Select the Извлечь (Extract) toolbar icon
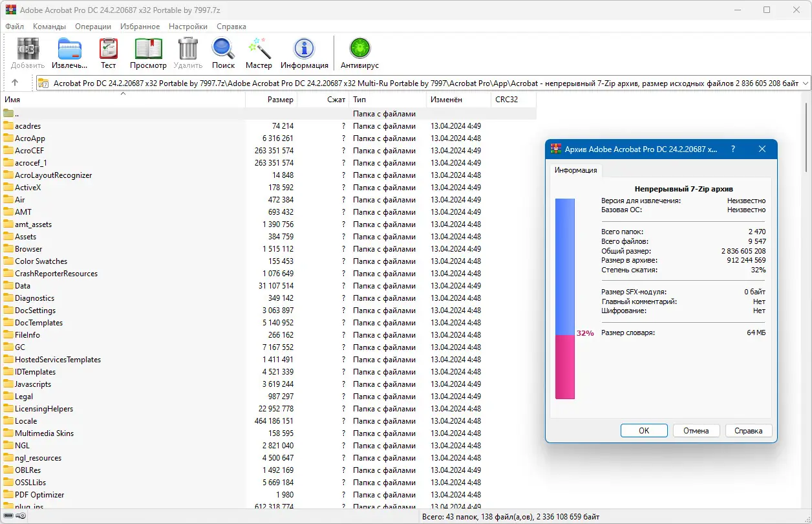The image size is (812, 524). pyautogui.click(x=69, y=49)
